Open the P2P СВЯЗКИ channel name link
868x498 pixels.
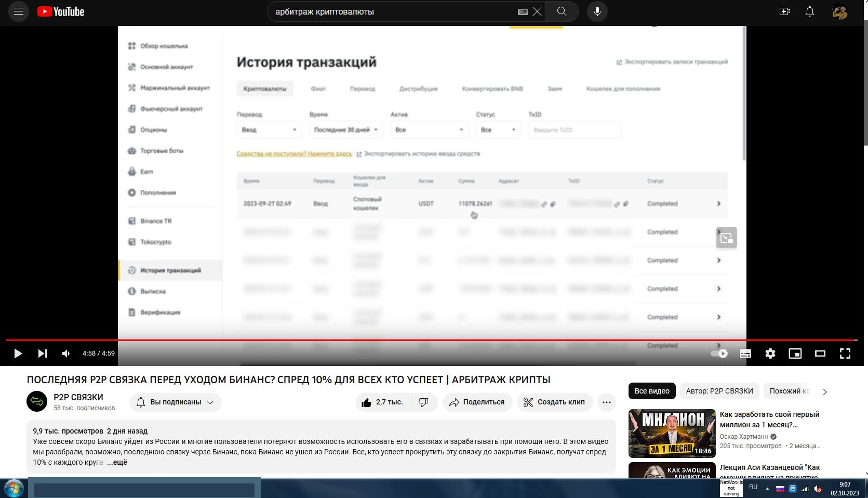click(x=78, y=397)
